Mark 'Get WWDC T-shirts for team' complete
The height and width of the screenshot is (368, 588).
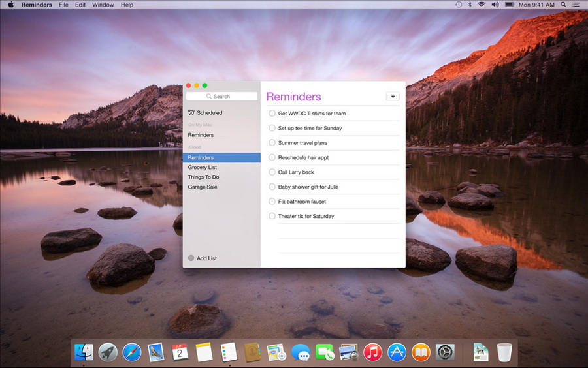click(272, 113)
